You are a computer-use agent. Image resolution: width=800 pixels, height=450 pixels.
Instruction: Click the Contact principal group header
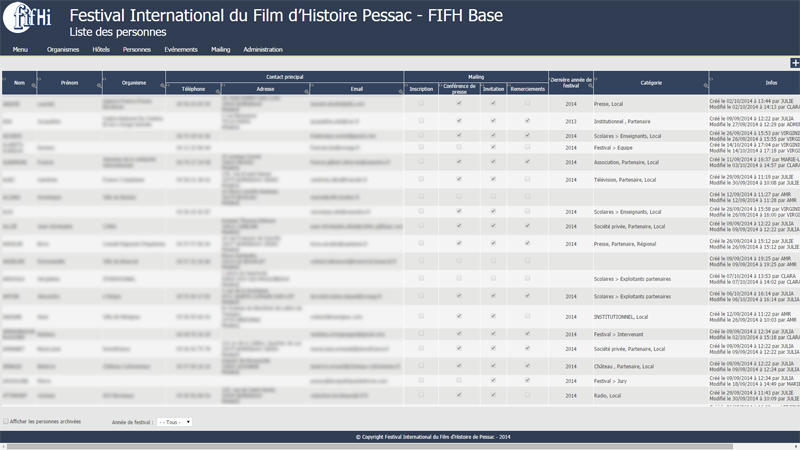[284, 77]
